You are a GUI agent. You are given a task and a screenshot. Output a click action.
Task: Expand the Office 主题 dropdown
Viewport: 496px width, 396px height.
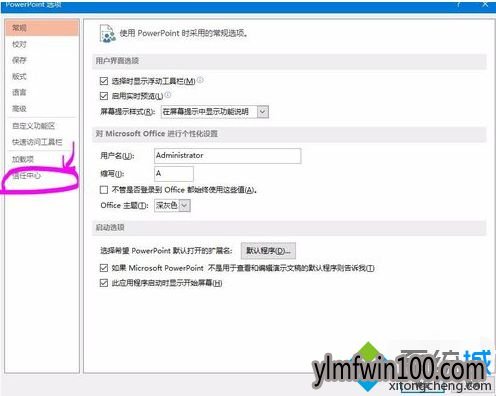tap(185, 206)
